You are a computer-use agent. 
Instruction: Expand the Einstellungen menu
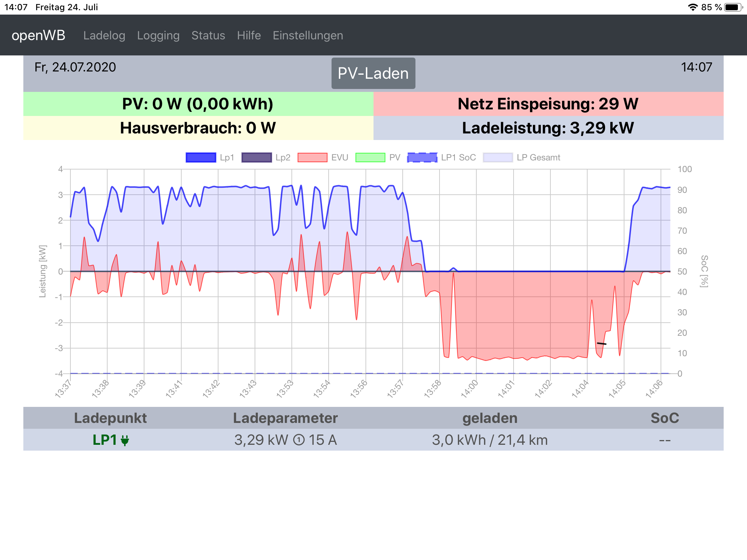pyautogui.click(x=308, y=35)
